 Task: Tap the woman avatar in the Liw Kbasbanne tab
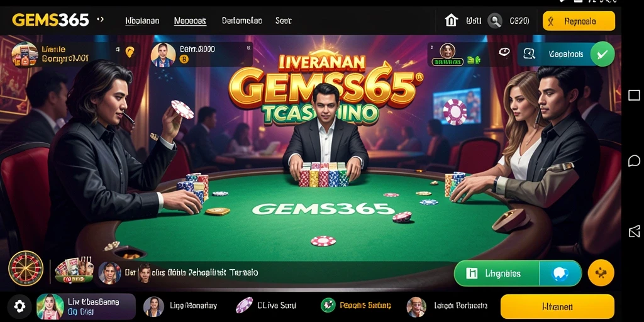[x=50, y=306]
